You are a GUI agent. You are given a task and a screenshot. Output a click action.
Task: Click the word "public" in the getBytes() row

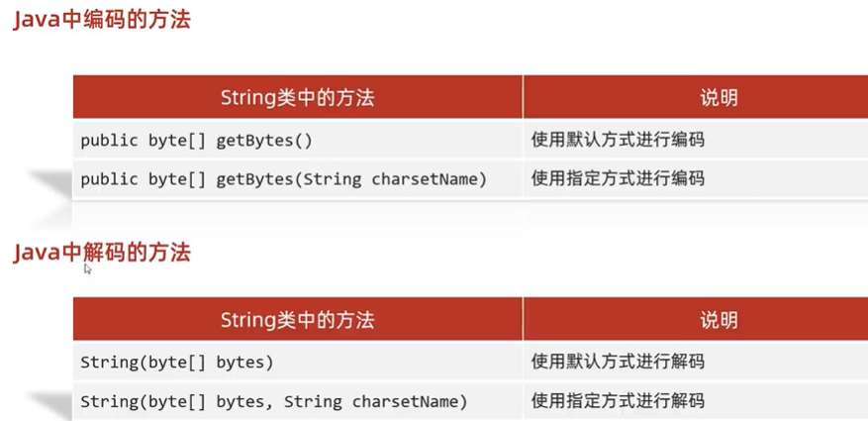tap(109, 141)
